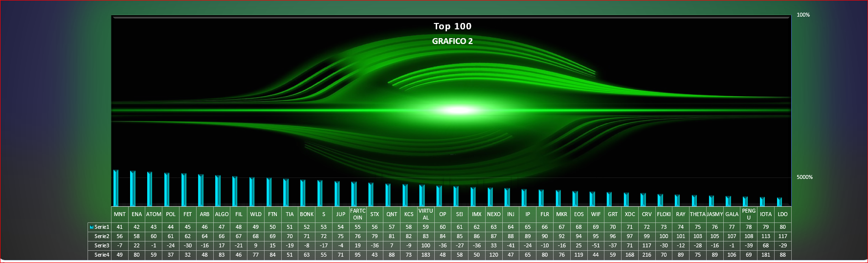
Task: Select the Serie3 value 100 under VIRTUAL
Action: coord(425,246)
